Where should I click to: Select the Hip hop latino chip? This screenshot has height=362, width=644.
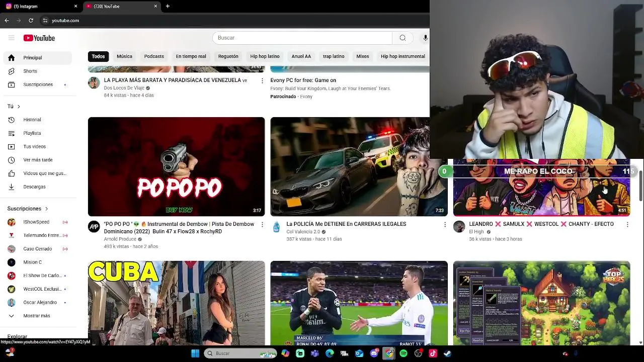[x=265, y=56]
